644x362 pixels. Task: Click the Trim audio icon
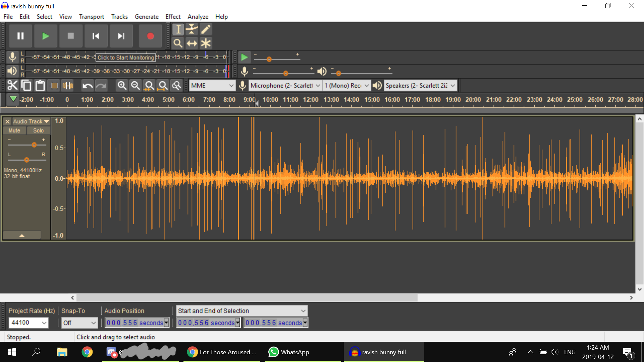click(x=54, y=86)
